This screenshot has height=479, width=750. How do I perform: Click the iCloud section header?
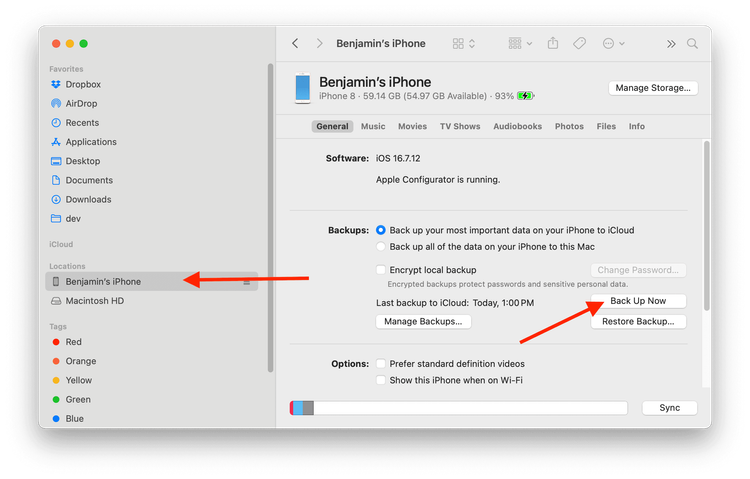click(x=61, y=244)
